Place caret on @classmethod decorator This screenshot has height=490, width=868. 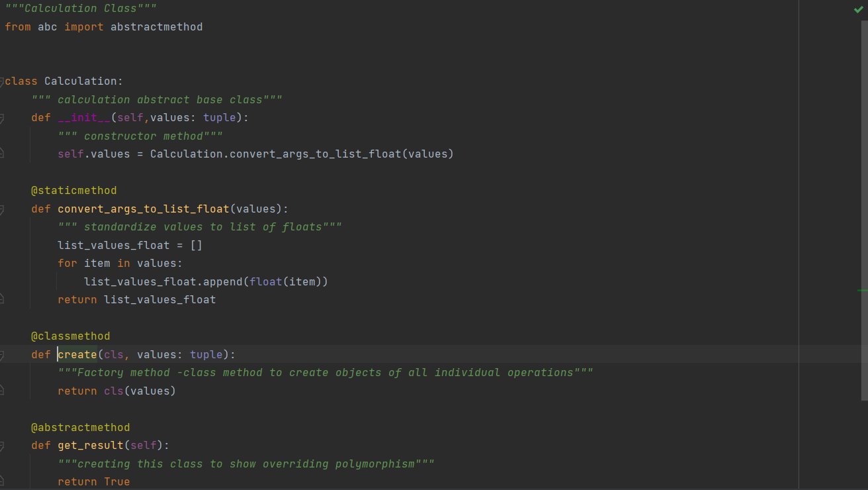70,336
